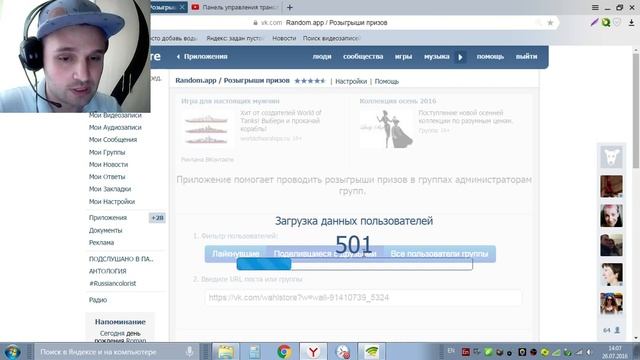
Task: Open Приложения in left sidebar
Action: tap(108, 218)
